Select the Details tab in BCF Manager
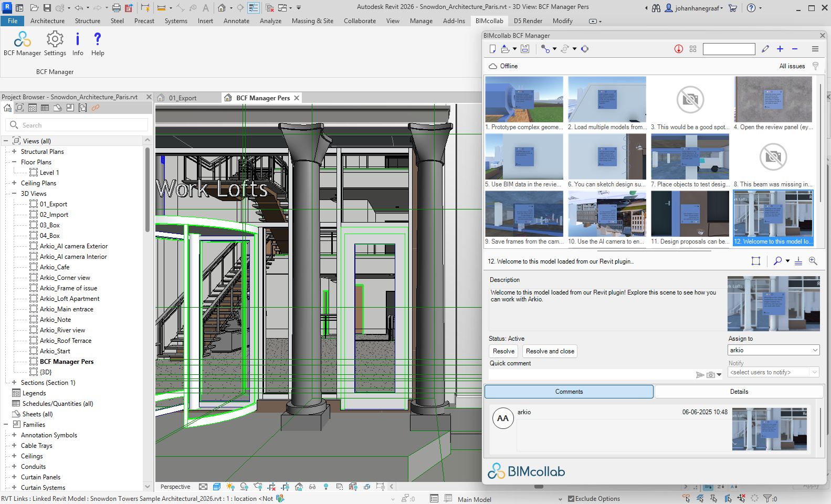The image size is (831, 504). coord(739,392)
